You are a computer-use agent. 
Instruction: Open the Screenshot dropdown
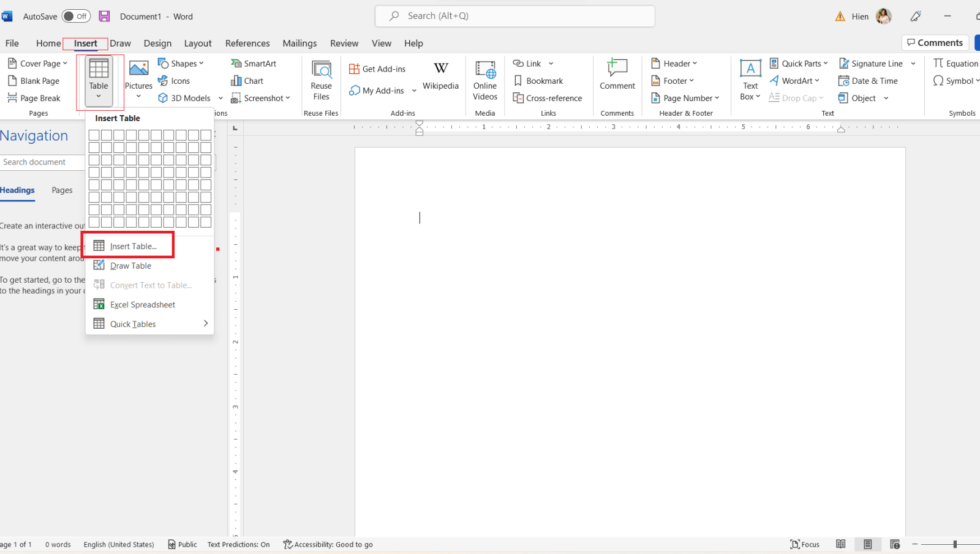[x=260, y=98]
